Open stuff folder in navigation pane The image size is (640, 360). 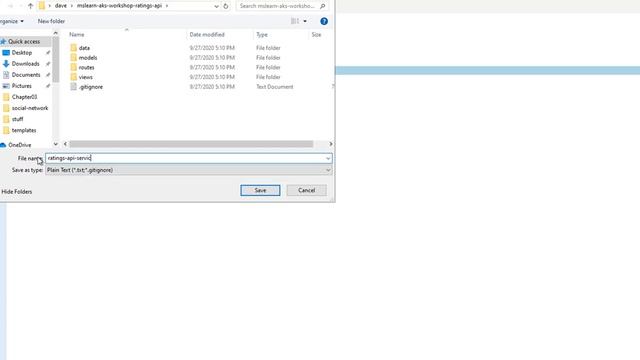(x=17, y=119)
